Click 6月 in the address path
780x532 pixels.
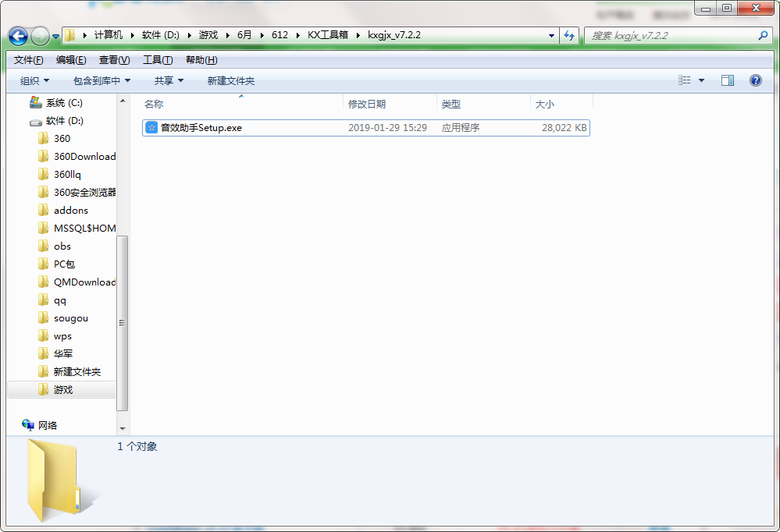click(x=244, y=35)
